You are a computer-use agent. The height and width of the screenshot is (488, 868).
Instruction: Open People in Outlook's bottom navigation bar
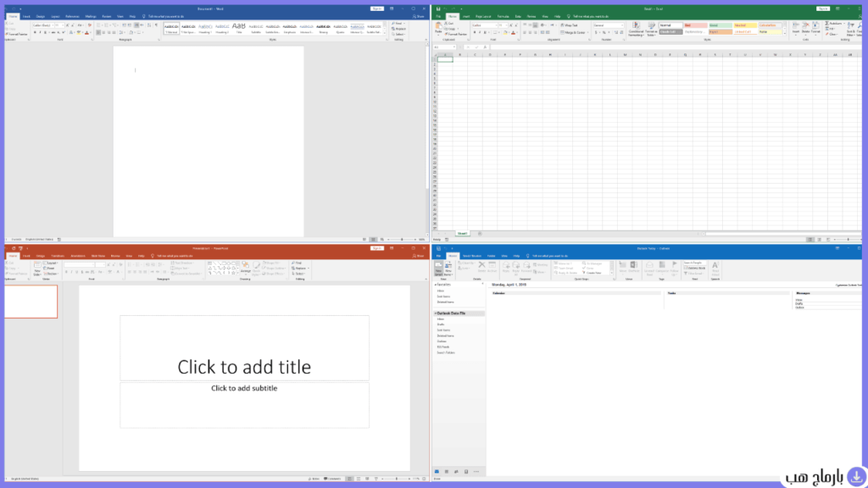(x=456, y=472)
